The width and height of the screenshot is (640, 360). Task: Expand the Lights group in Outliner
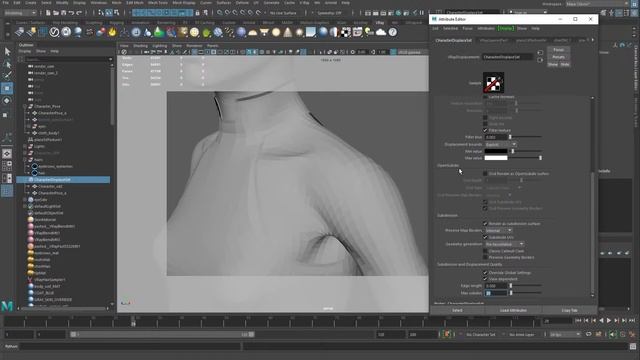(25, 147)
